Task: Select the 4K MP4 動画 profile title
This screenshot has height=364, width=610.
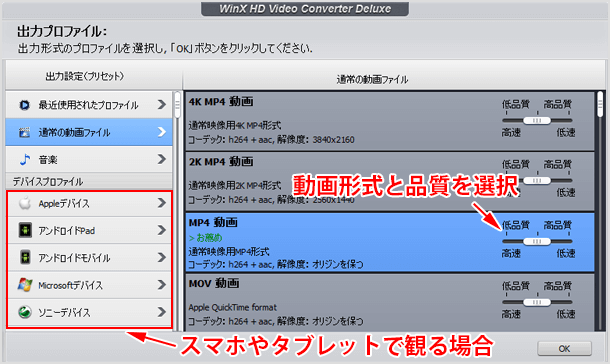Action: pos(221,102)
